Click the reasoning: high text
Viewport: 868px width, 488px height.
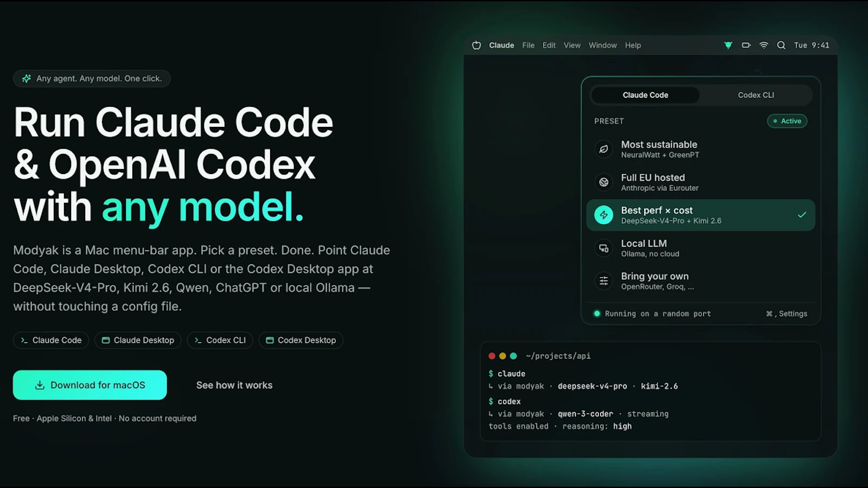coord(597,426)
